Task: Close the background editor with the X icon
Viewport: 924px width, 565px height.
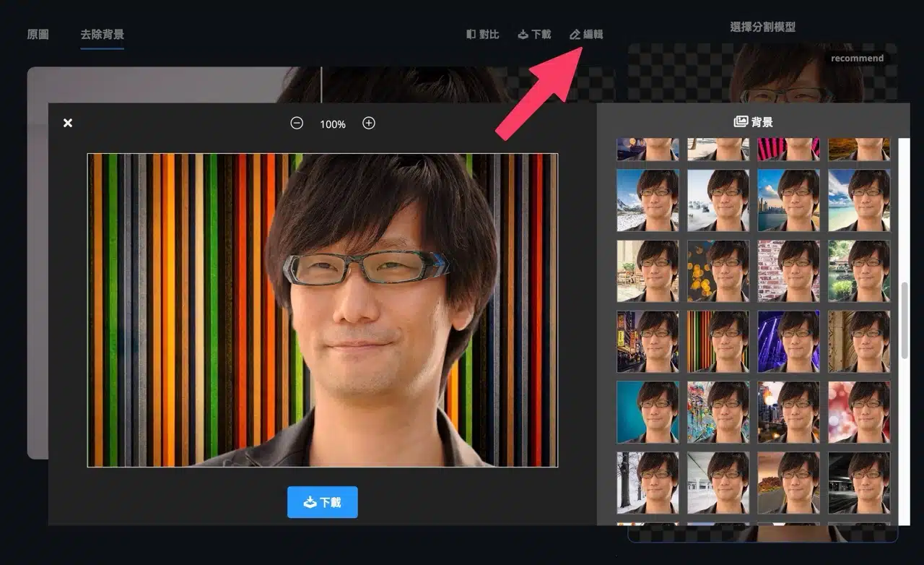Action: pyautogui.click(x=68, y=123)
